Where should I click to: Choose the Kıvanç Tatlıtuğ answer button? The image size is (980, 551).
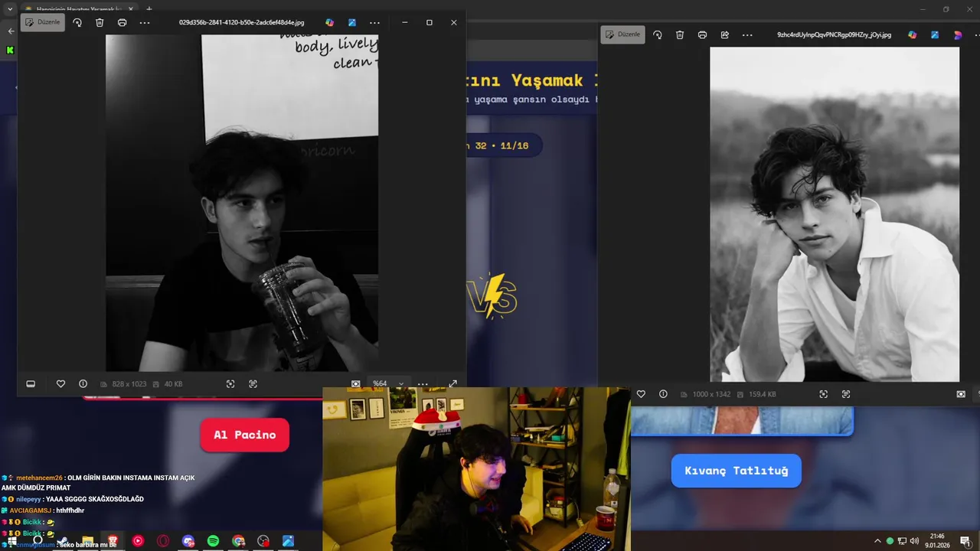click(736, 471)
